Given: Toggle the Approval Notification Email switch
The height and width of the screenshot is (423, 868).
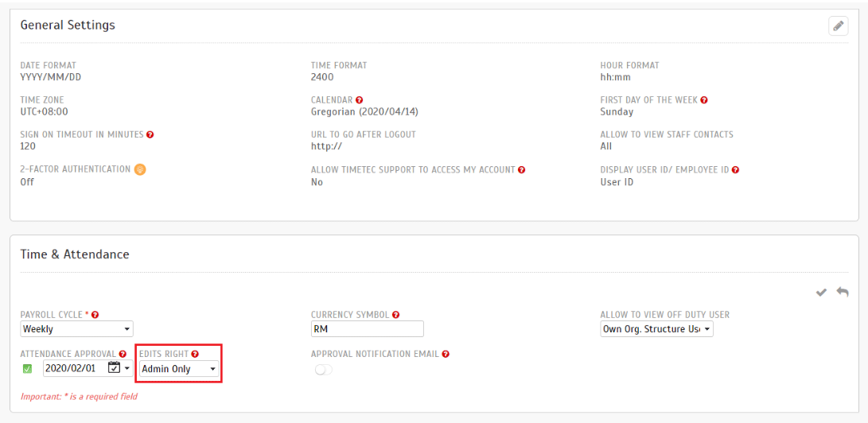Looking at the screenshot, I should click(x=323, y=370).
